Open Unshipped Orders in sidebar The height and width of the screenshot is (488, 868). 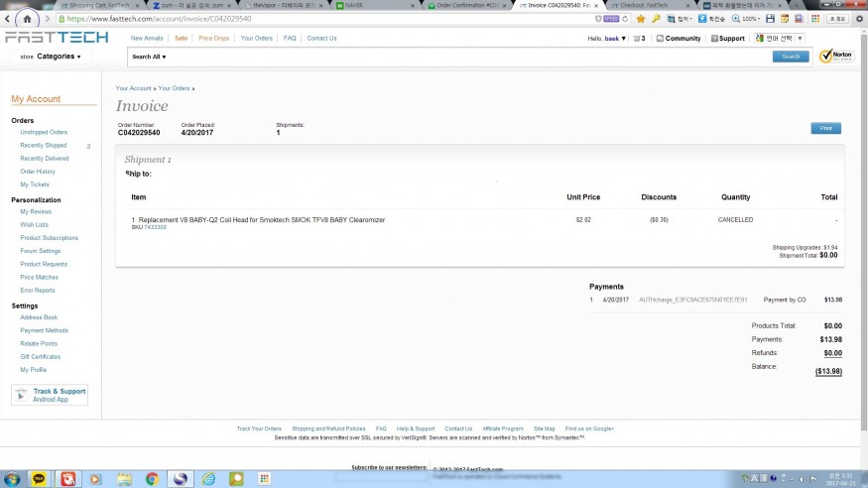[44, 132]
